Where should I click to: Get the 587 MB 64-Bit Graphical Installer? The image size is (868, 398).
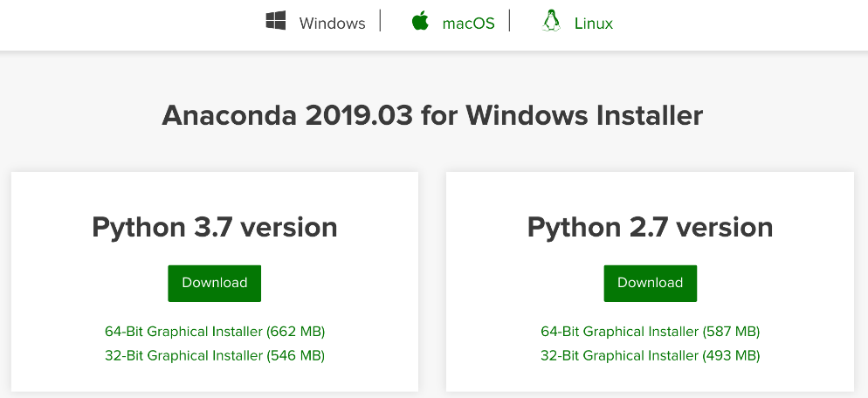click(x=651, y=332)
